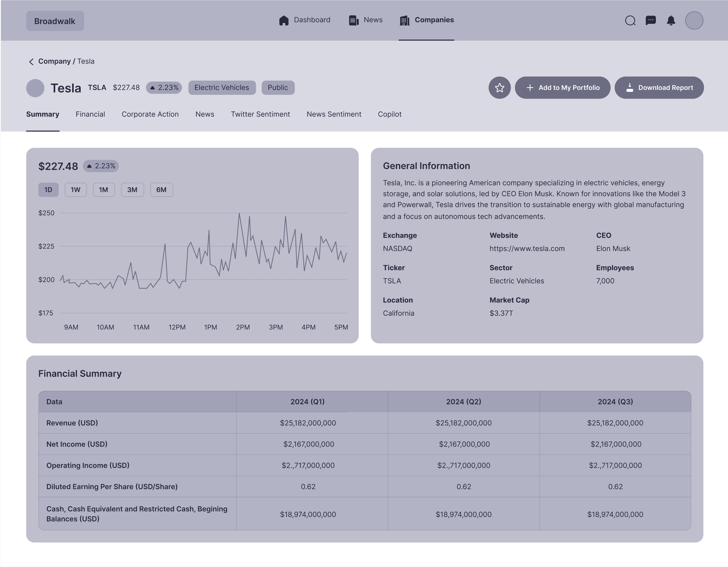Viewport: 728px width, 567px height.
Task: Select the Net Income (USD) row label
Action: [x=77, y=444]
